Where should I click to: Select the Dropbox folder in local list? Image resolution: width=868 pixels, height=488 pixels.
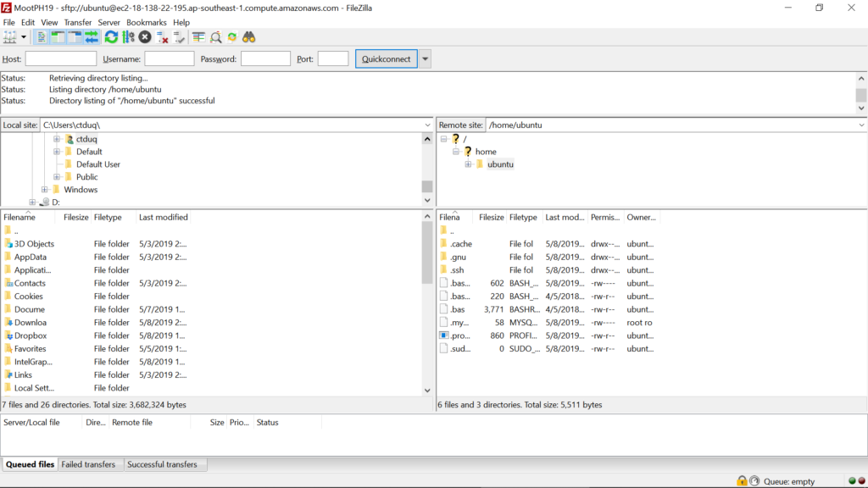31,335
